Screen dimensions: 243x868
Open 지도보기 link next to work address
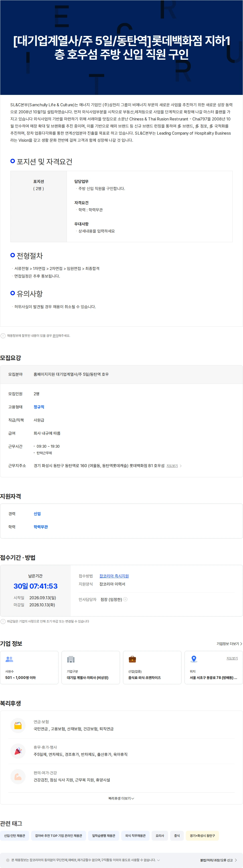[172, 466]
